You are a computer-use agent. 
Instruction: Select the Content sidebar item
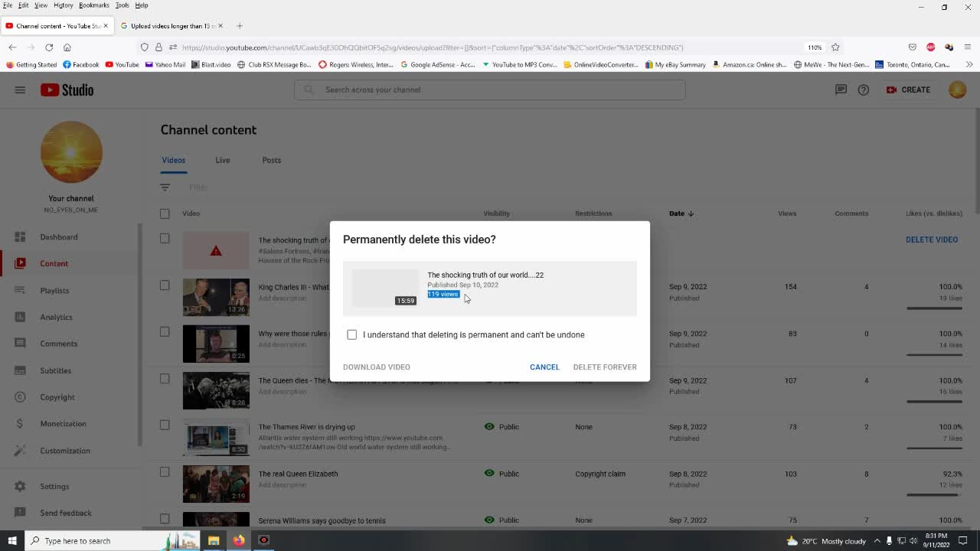(x=69, y=263)
